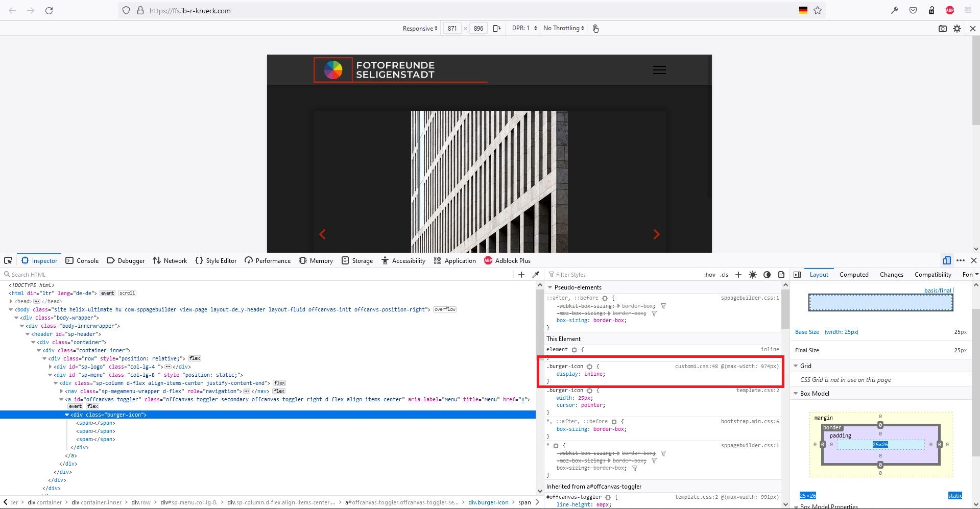Click the eyedropper icon in the HTML pane
The height and width of the screenshot is (509, 980).
coord(536,275)
